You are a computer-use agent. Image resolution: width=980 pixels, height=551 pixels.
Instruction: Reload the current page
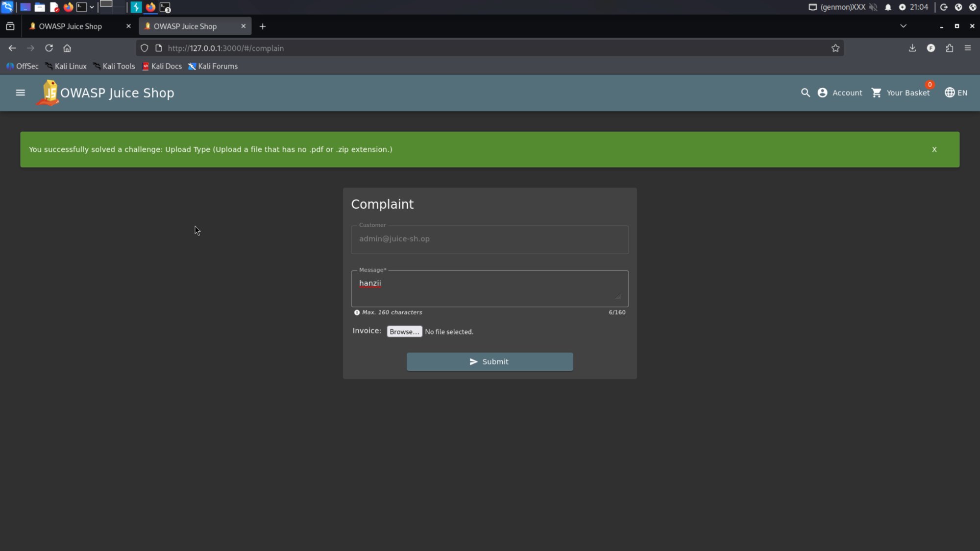[49, 48]
